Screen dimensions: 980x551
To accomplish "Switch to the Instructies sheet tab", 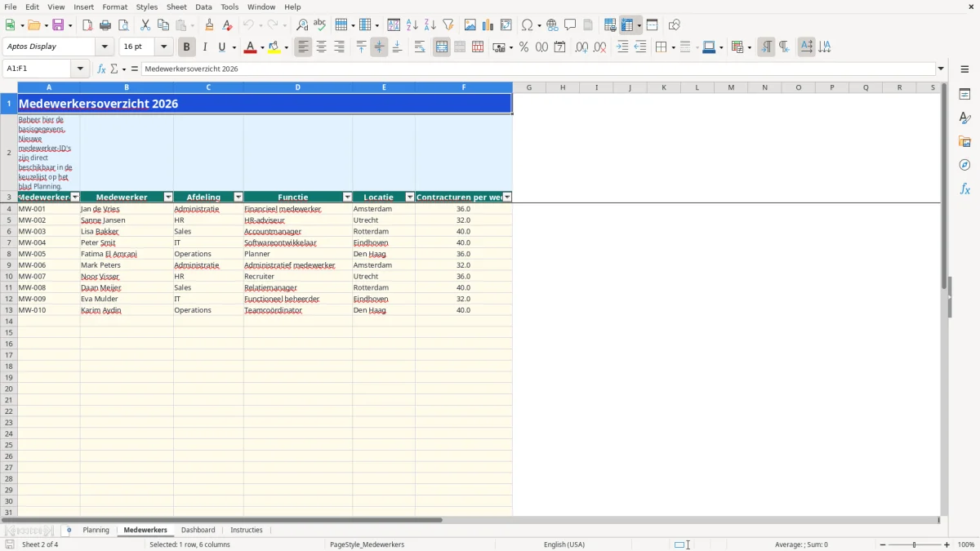I will pos(247,530).
